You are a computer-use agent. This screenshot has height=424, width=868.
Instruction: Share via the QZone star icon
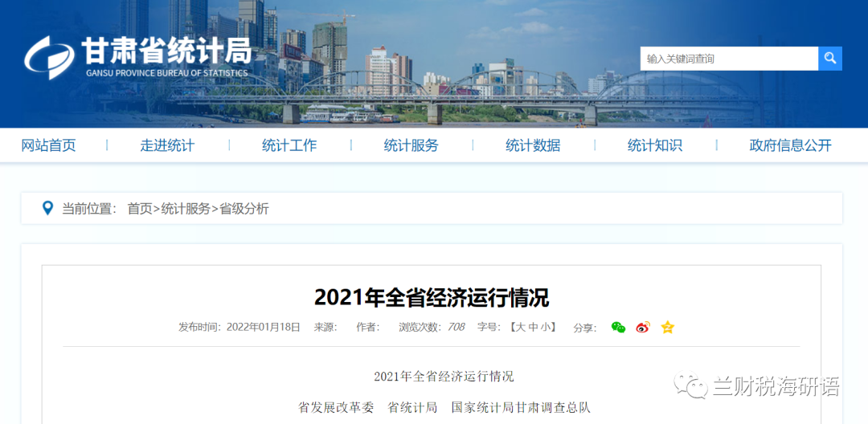(x=668, y=328)
